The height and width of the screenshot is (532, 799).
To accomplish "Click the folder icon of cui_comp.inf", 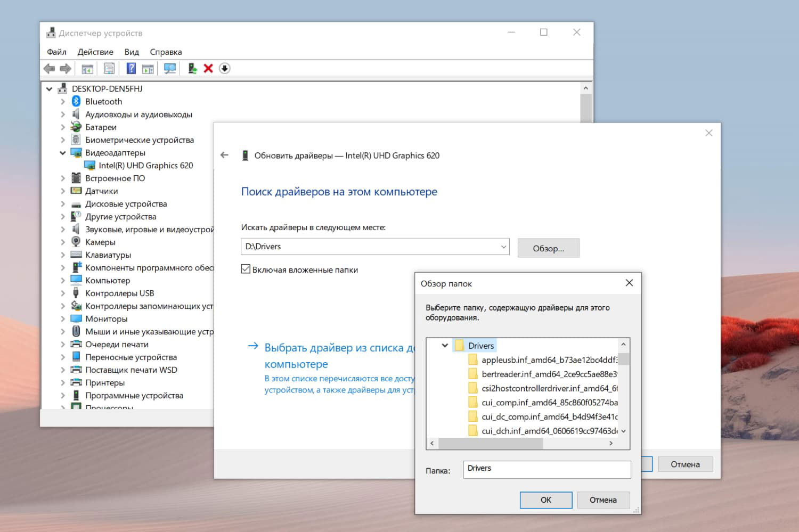I will pyautogui.click(x=472, y=402).
